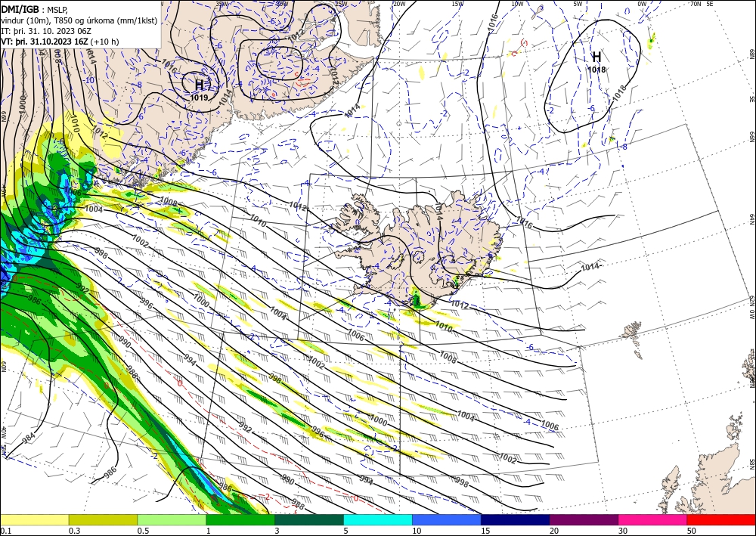Image resolution: width=756 pixels, height=536 pixels.
Task: Click the '0.5' legend value
Action: coord(143,531)
